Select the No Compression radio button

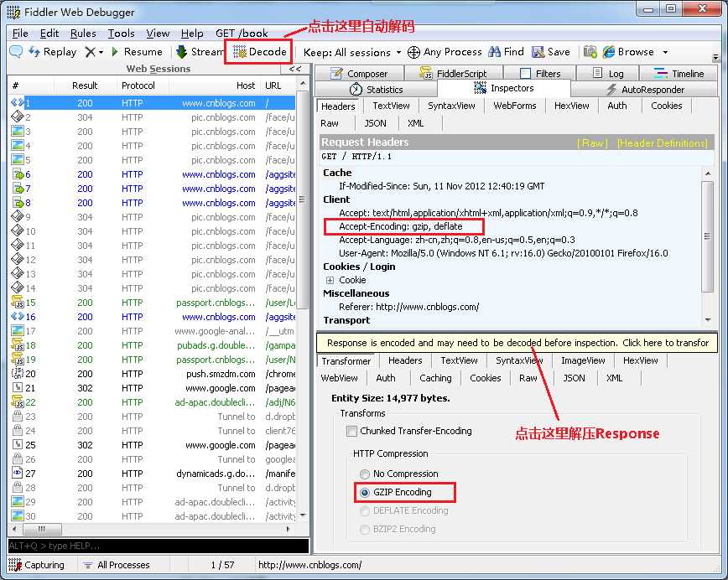[x=365, y=474]
